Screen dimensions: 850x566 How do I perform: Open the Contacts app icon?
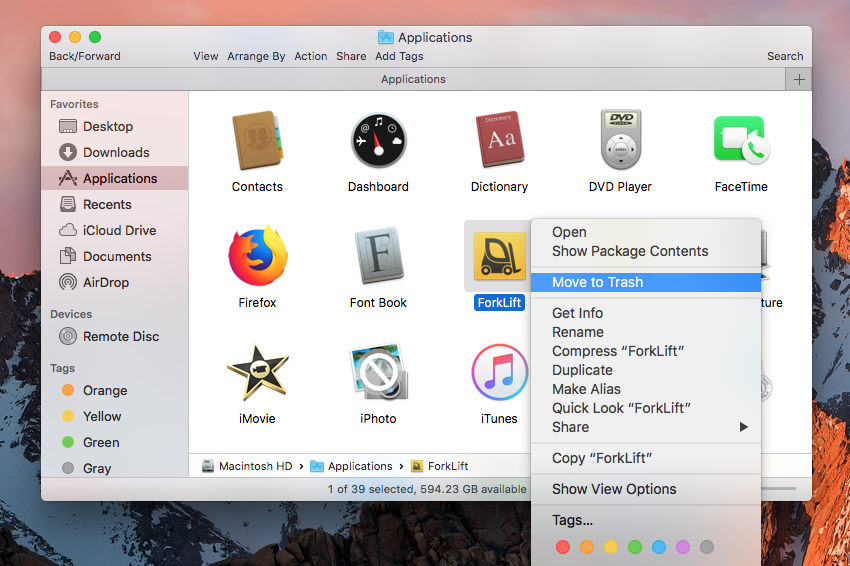[257, 140]
